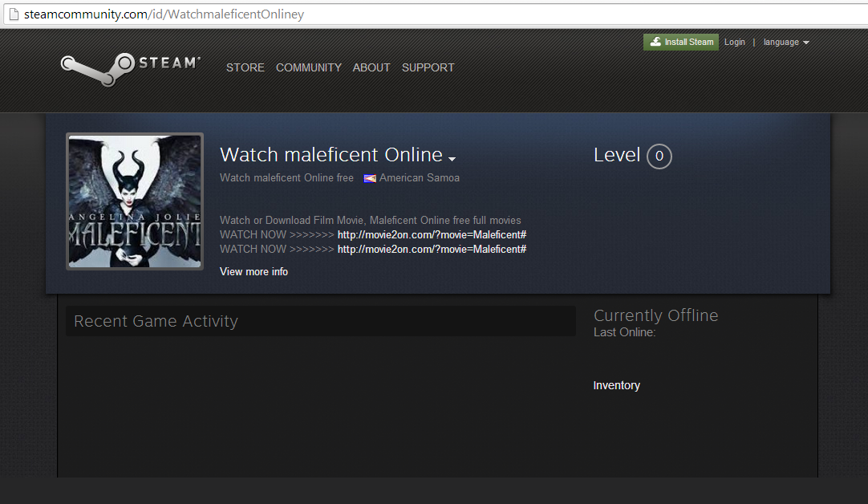The width and height of the screenshot is (868, 504).
Task: Click the Recent Game Activity header
Action: [321, 321]
